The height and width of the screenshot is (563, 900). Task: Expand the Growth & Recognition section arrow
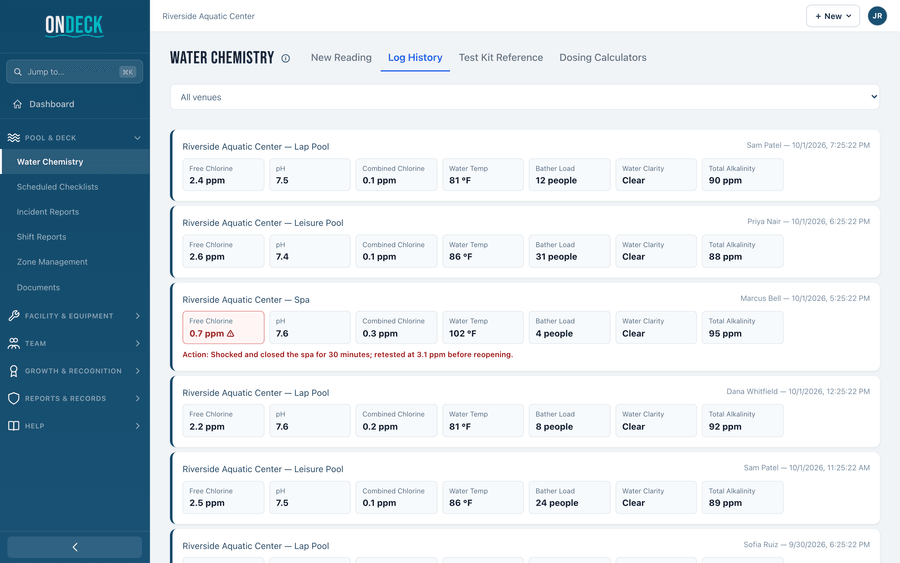(x=137, y=371)
